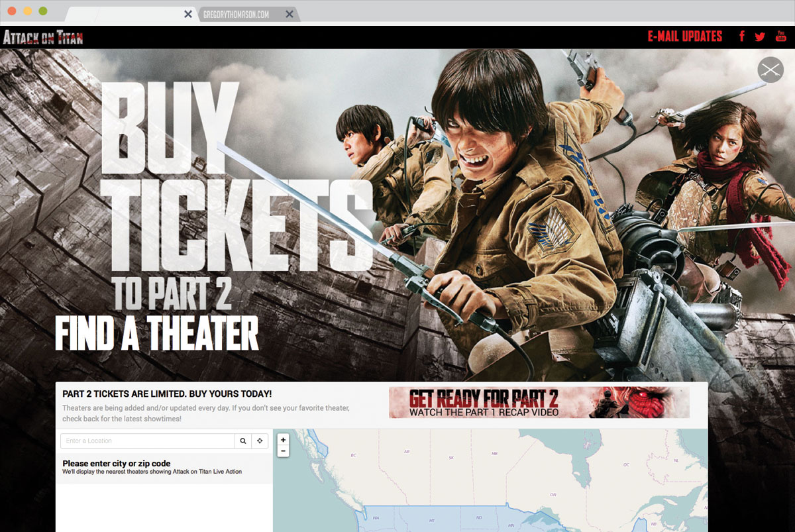
Task: Open the YouTube icon in the header
Action: point(780,36)
